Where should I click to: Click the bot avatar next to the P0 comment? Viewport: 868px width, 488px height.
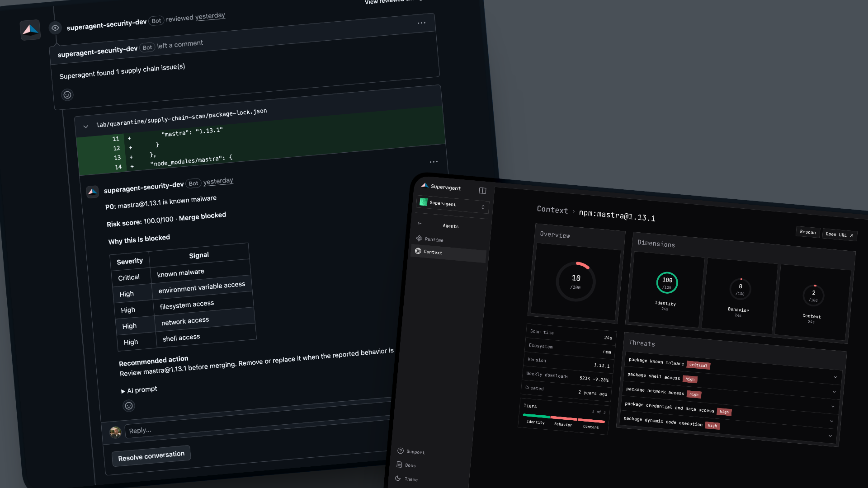(92, 192)
